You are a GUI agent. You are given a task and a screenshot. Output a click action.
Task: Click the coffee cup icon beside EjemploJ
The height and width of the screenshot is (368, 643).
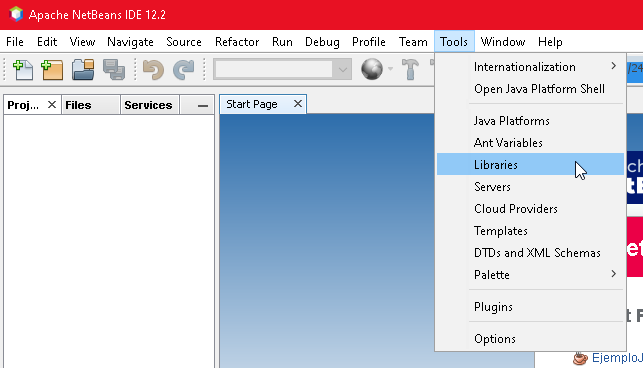click(580, 358)
